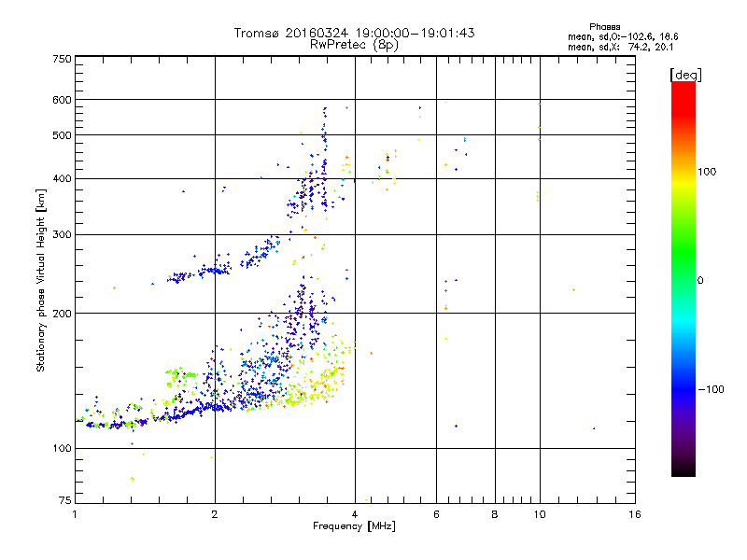
Task: Click the phase colorbar gradient
Action: coord(684,278)
